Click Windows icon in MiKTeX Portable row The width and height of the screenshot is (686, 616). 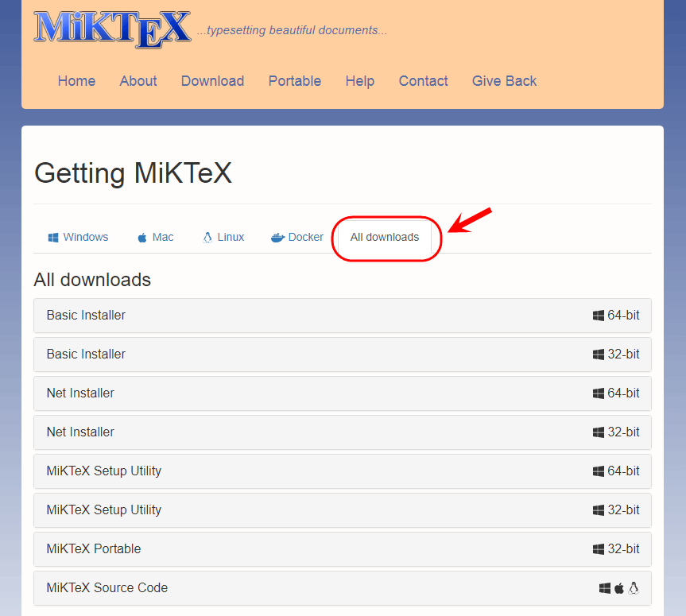click(598, 549)
